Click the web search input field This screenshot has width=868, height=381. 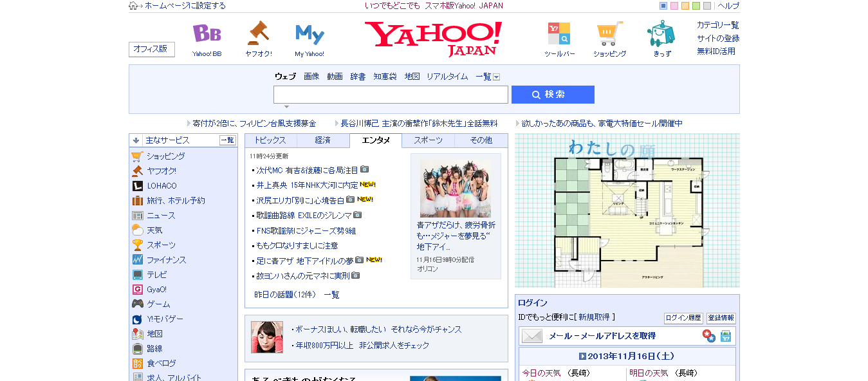tap(391, 95)
